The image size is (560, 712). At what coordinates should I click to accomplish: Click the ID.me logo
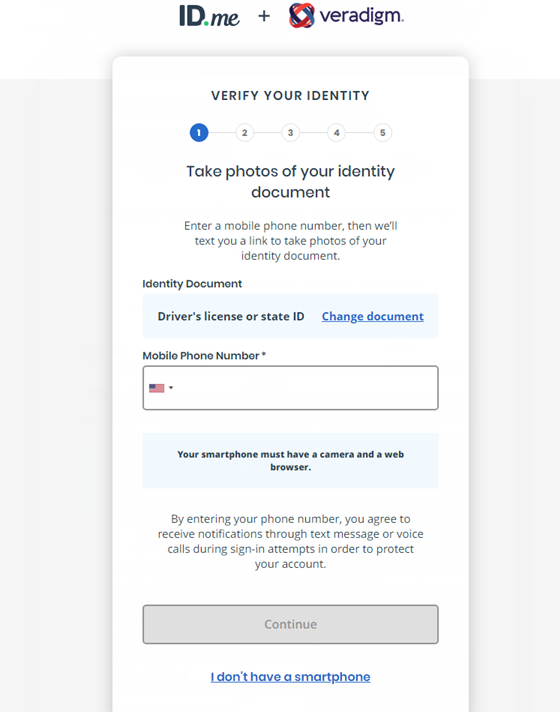coord(209,16)
